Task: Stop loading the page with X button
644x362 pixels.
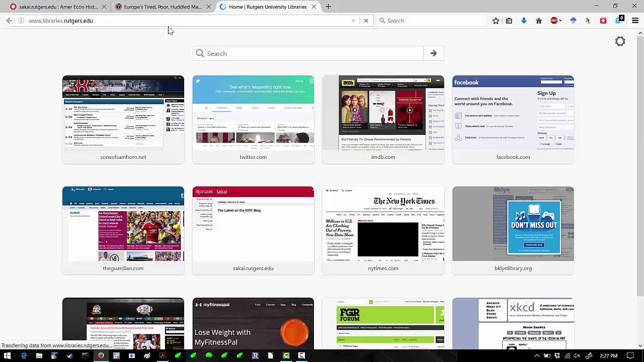Action: [x=366, y=21]
